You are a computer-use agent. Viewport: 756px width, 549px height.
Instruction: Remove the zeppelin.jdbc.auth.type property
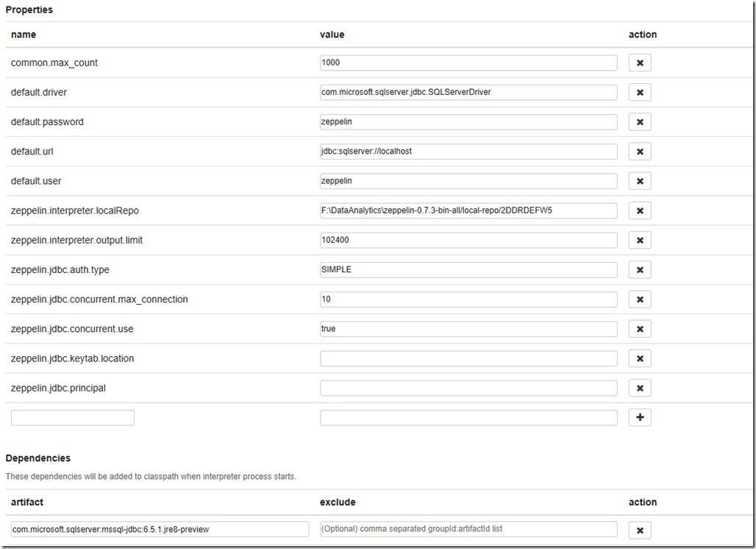(639, 269)
